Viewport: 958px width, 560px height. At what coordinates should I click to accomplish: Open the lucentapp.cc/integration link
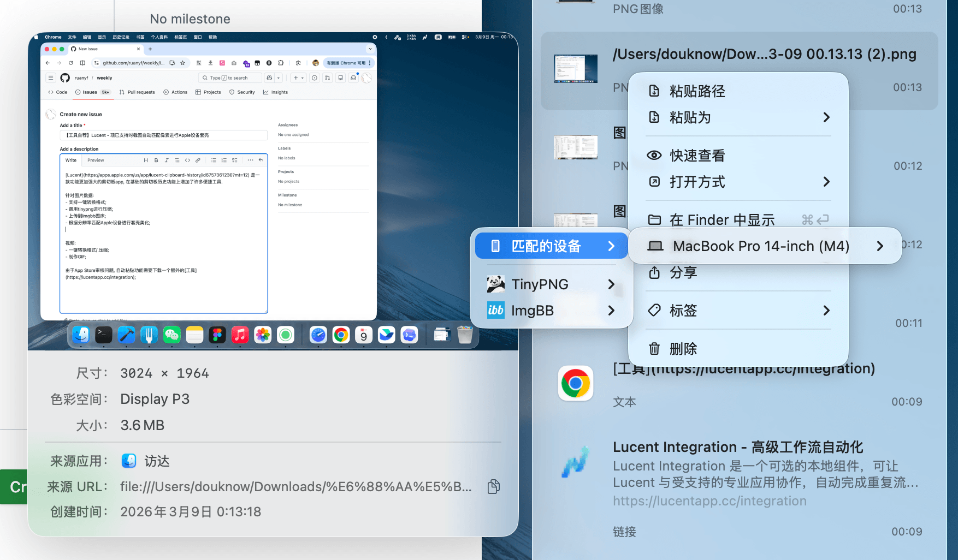(x=709, y=501)
